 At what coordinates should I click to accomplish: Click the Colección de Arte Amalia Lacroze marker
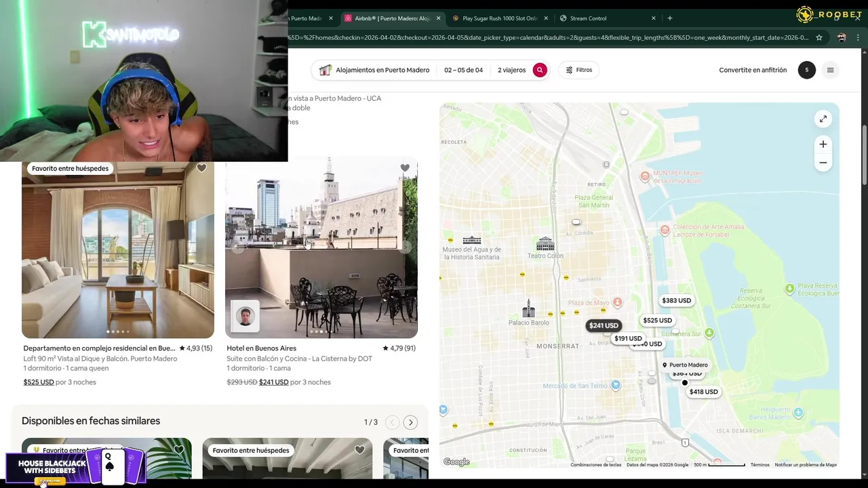pos(665,230)
